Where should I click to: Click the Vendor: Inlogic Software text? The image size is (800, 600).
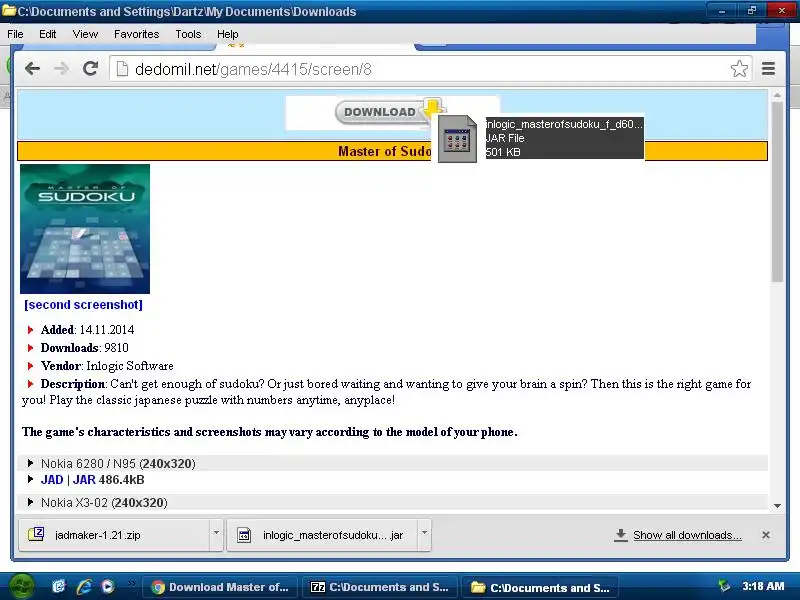pyautogui.click(x=107, y=366)
